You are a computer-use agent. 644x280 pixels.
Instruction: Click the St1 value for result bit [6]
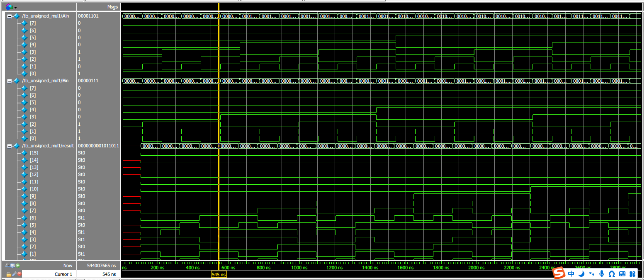[82, 218]
